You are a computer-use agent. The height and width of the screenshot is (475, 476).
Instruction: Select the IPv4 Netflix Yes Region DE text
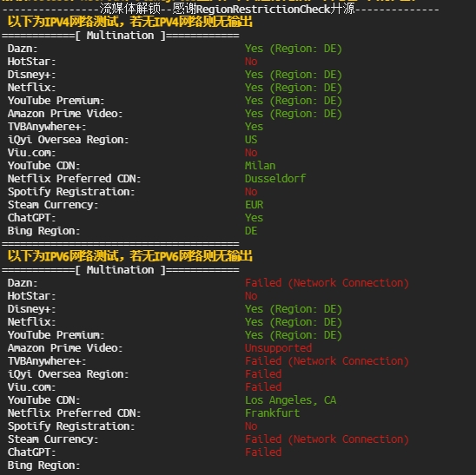click(294, 88)
